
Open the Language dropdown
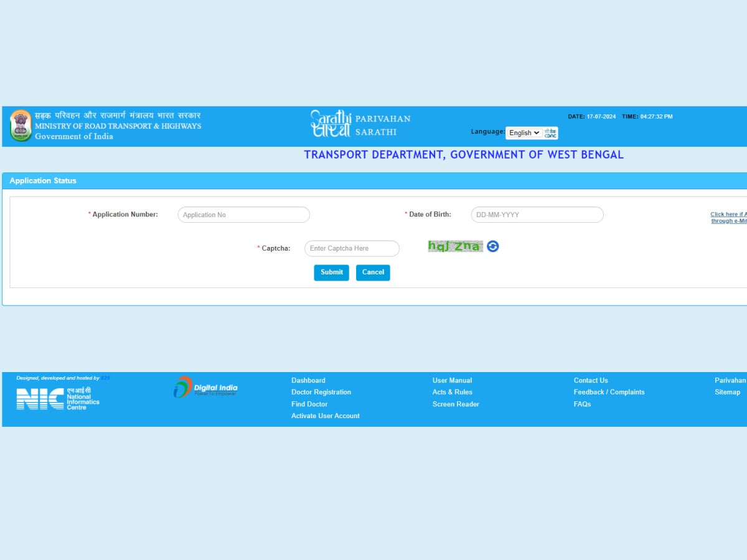[x=524, y=133]
